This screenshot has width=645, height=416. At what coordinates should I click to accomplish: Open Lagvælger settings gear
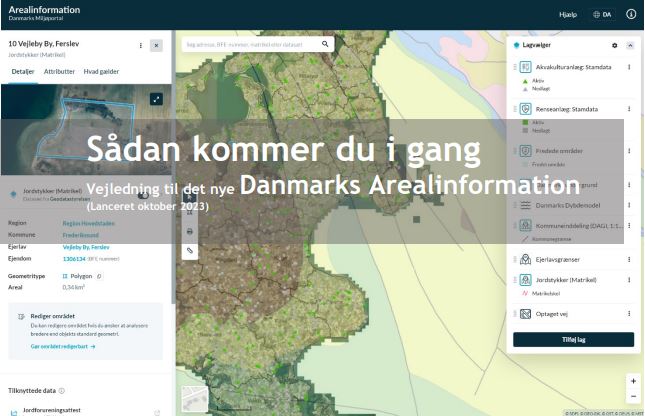tap(615, 45)
